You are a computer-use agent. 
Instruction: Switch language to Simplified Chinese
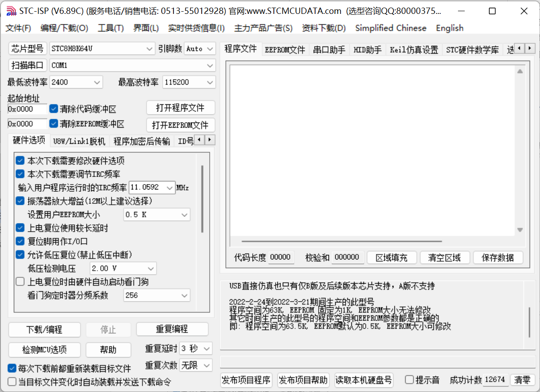[391, 28]
